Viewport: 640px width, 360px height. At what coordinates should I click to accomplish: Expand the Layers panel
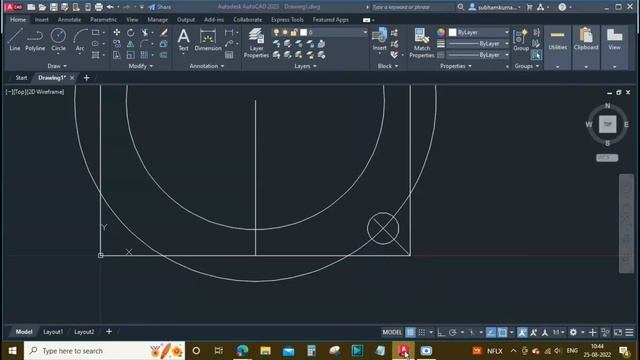tap(305, 66)
